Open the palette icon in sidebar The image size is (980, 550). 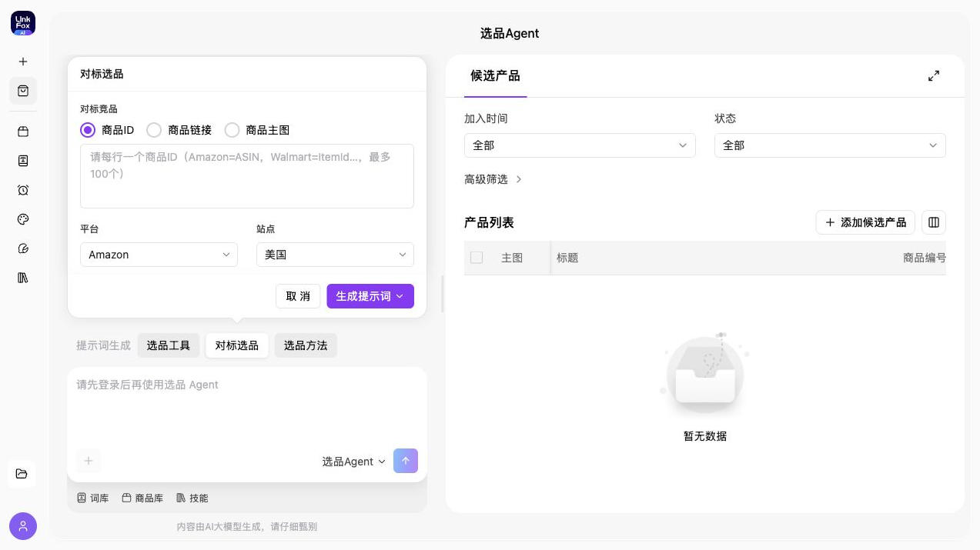tap(23, 219)
